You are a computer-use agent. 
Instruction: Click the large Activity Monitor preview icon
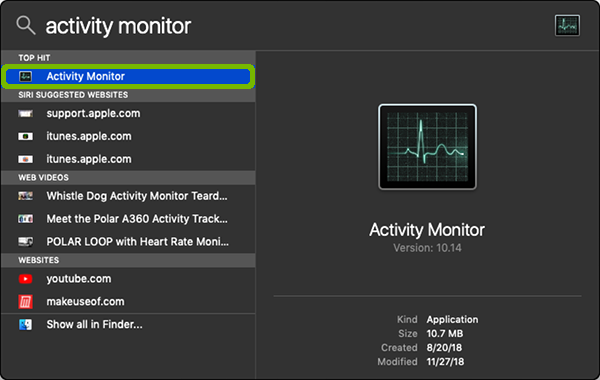(x=427, y=147)
